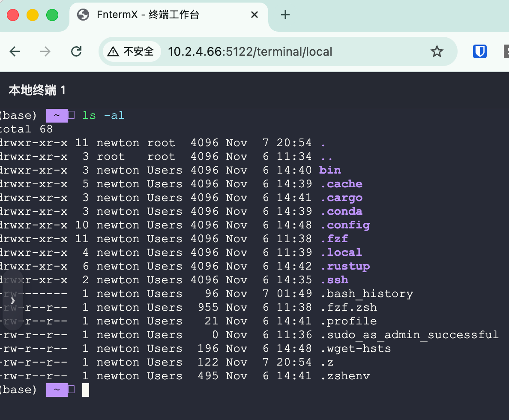Select the .ssh directory name
Screen dimensions: 509x420
click(335, 280)
